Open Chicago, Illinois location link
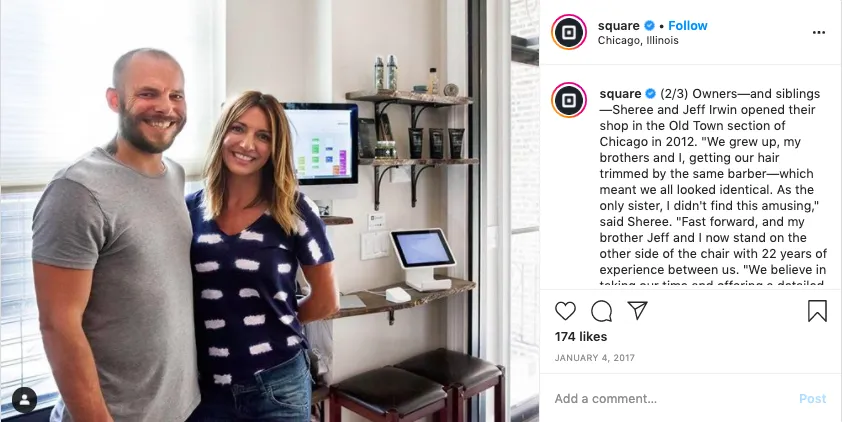842x422 pixels. [x=638, y=40]
